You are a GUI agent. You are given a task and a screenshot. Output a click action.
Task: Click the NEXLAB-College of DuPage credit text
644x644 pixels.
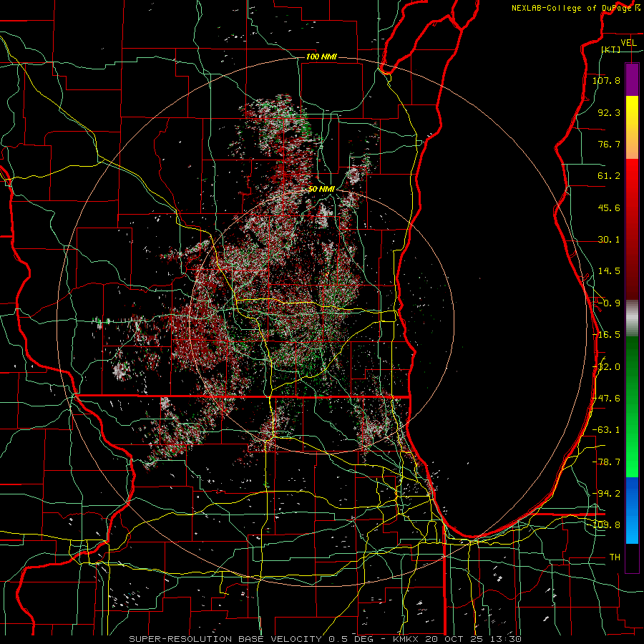point(575,8)
